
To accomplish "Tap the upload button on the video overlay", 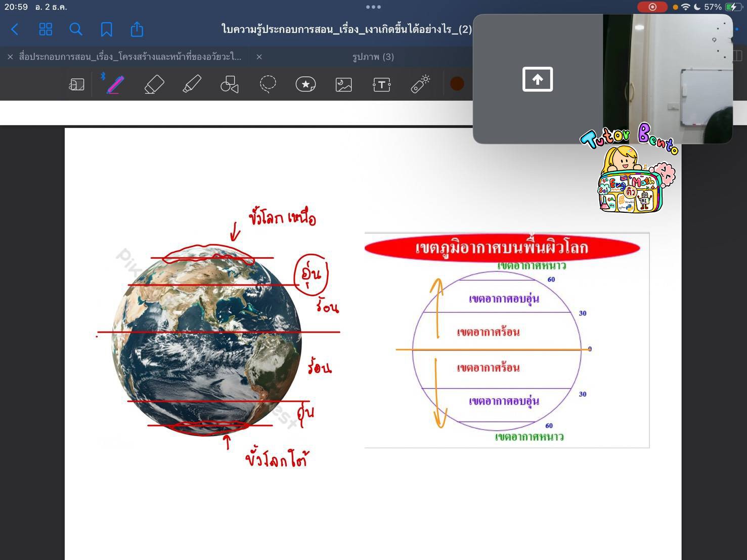I will pos(538,79).
